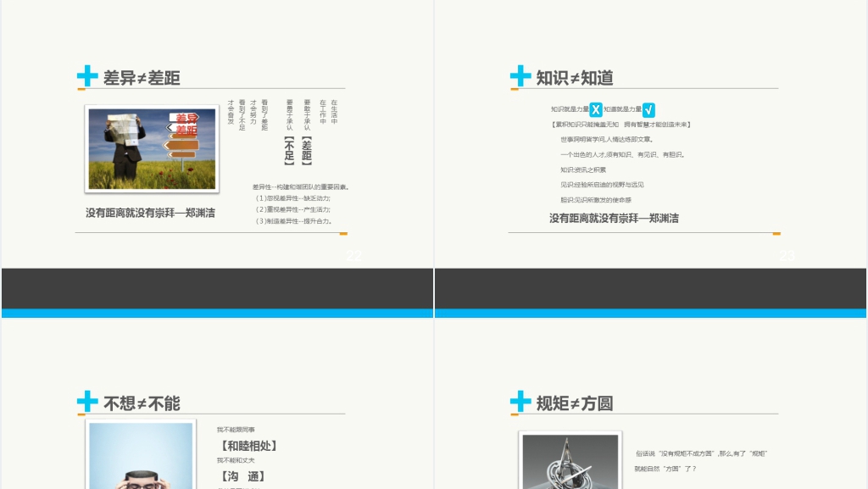Click the thinking man photo on the 不想≠不能 slide

(141, 462)
